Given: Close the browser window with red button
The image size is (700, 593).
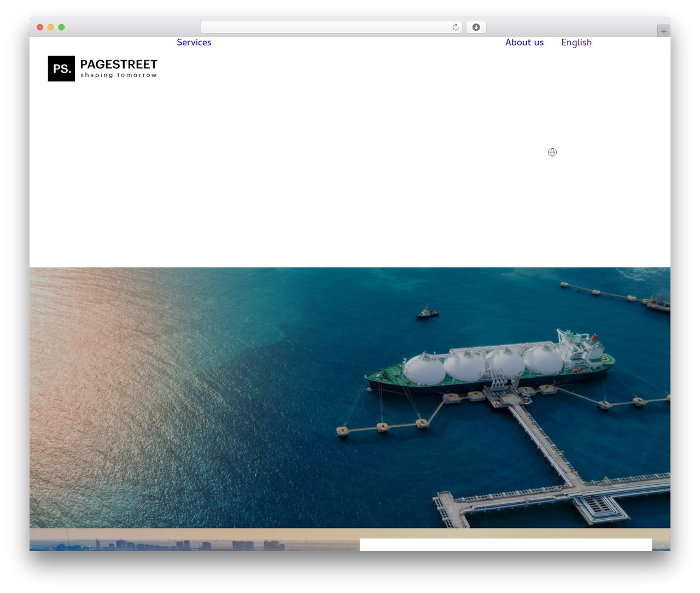Looking at the screenshot, I should [40, 27].
